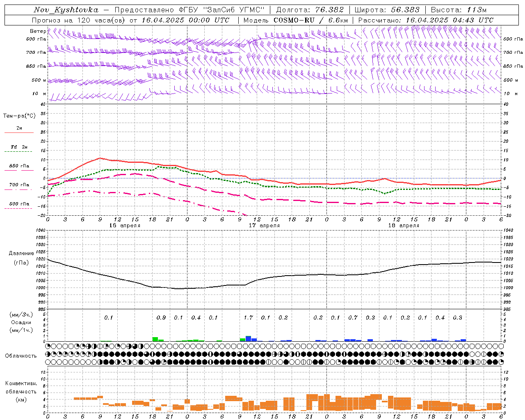Click the (мм/1ч.) unit label
The height and width of the screenshot is (420, 525).
tap(21, 330)
